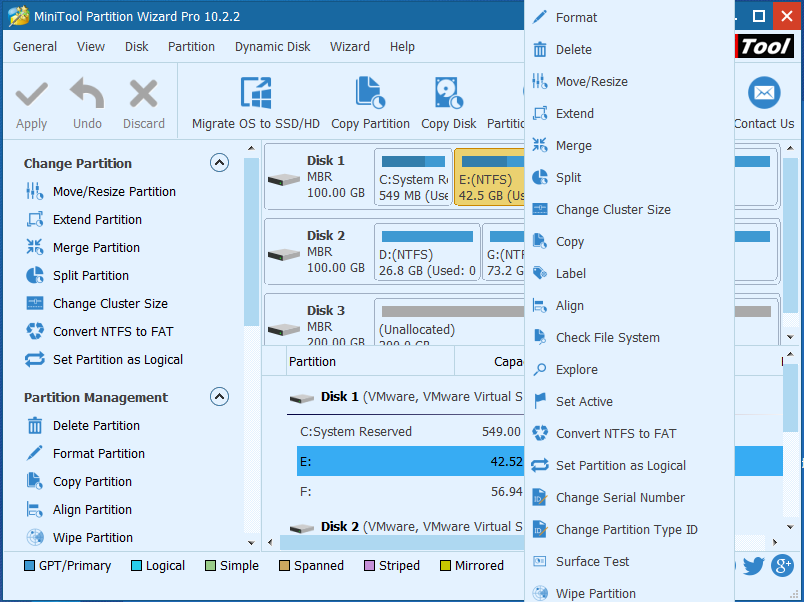The image size is (804, 602).
Task: Open the Twitter bird icon
Action: [753, 566]
